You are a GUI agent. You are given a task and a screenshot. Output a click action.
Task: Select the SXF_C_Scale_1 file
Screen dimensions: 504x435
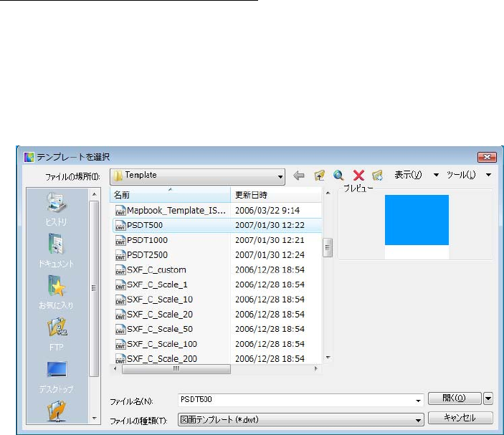click(x=157, y=285)
